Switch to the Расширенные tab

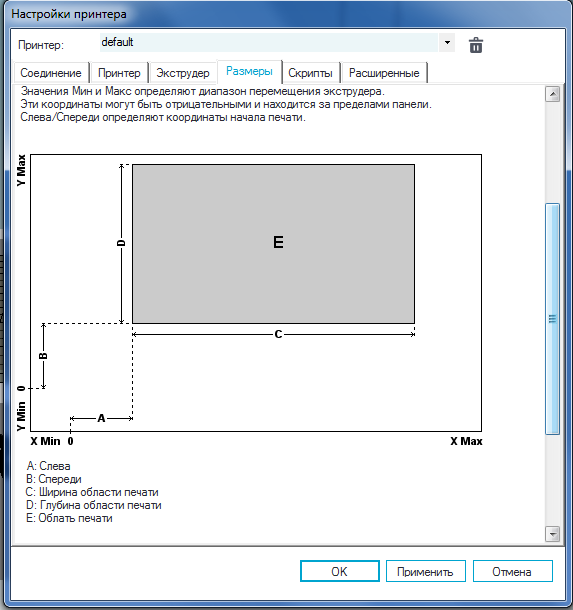click(x=384, y=73)
